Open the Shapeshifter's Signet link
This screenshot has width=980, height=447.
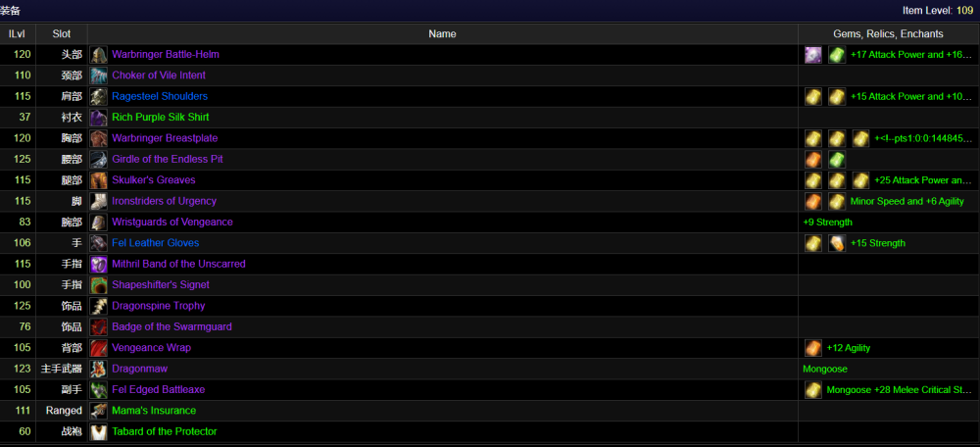(x=161, y=284)
